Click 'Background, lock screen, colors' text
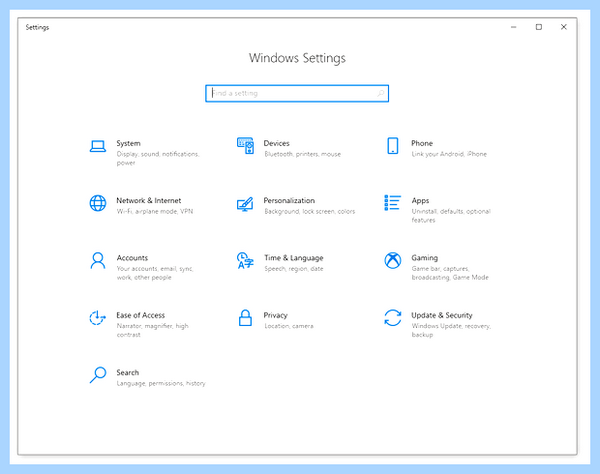This screenshot has height=474, width=600. [x=310, y=211]
